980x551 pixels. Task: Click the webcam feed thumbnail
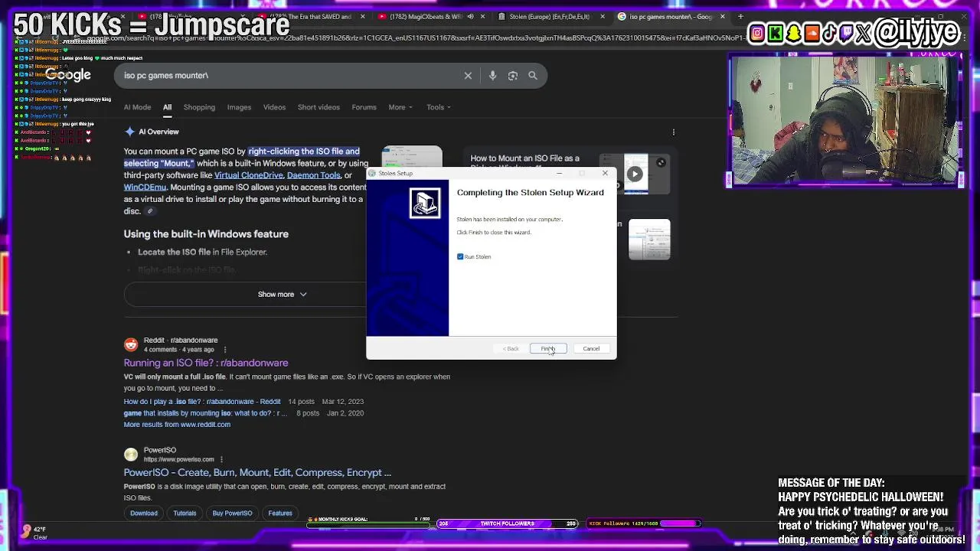(844, 120)
